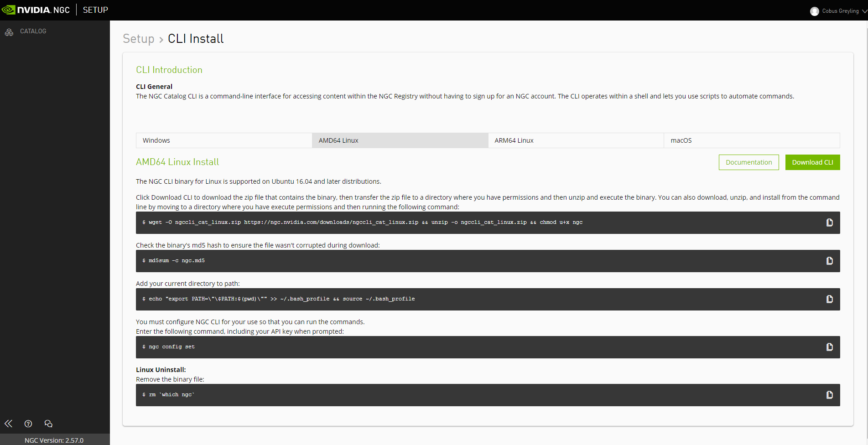Open CATALOG in the sidebar
The width and height of the screenshot is (868, 445).
[33, 31]
